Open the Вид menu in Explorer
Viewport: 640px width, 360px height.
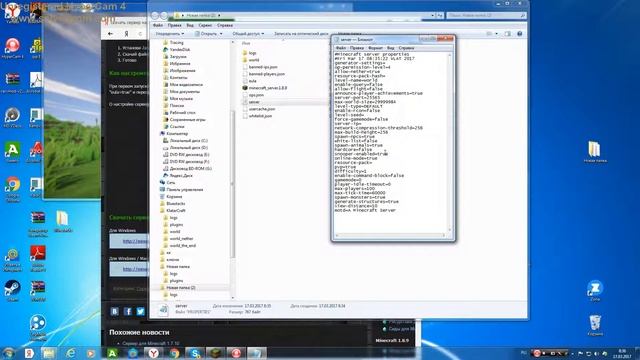coord(190,25)
